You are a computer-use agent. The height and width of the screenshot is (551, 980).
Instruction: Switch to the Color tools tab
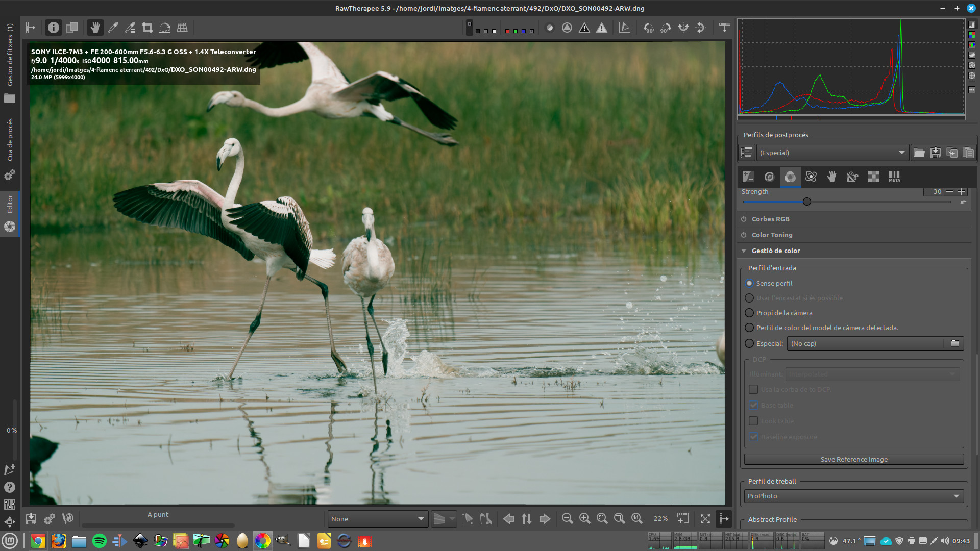pos(790,177)
